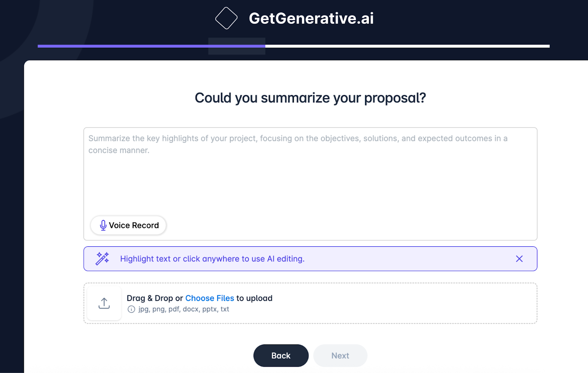Click the Next button
This screenshot has width=588, height=373.
[340, 355]
